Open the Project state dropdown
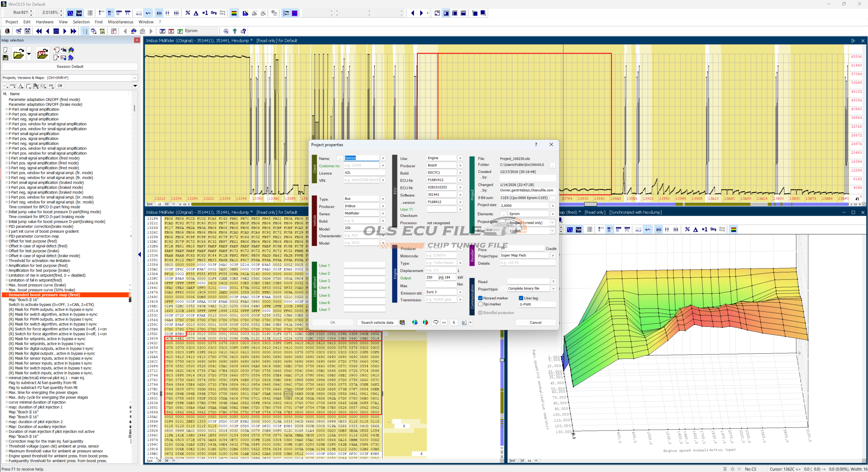Image resolution: width=868 pixels, height=472 pixels. (552, 223)
